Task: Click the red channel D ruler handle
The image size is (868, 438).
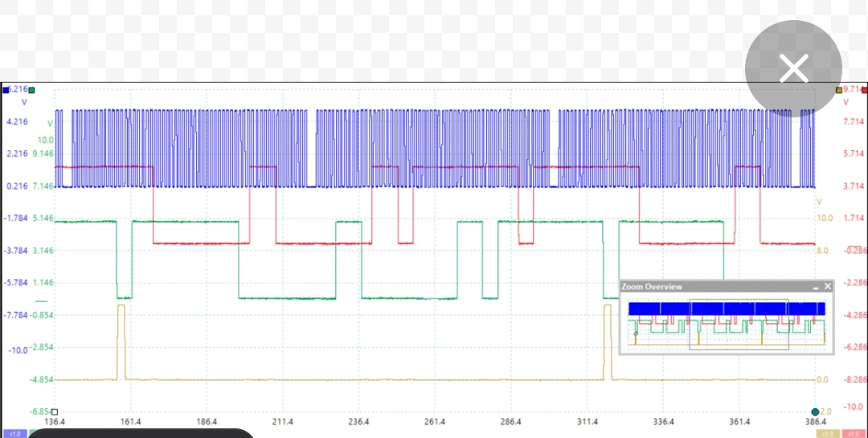Action: pyautogui.click(x=864, y=90)
